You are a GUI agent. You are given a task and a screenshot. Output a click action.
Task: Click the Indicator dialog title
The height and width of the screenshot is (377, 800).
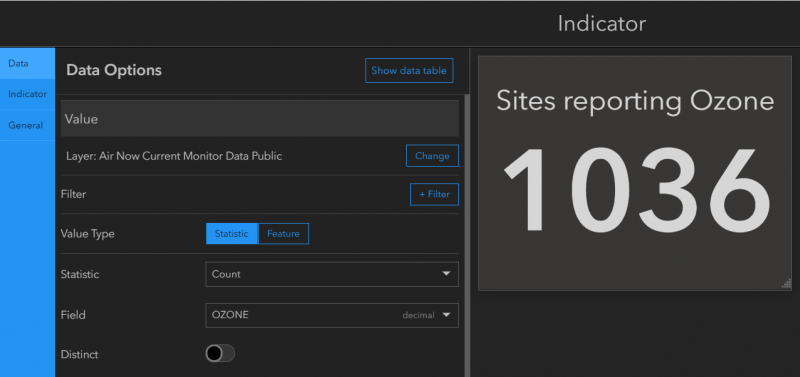coord(602,24)
